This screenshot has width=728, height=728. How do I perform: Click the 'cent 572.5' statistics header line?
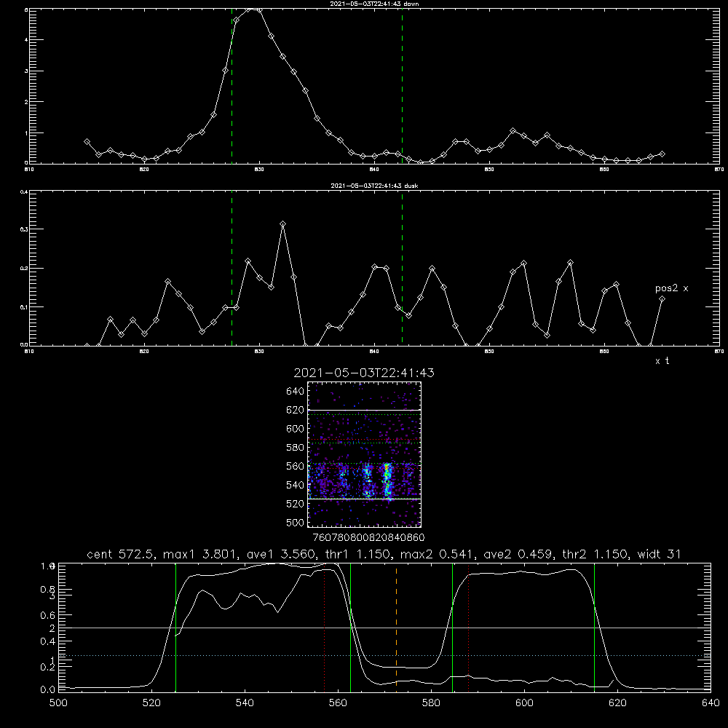[384, 554]
